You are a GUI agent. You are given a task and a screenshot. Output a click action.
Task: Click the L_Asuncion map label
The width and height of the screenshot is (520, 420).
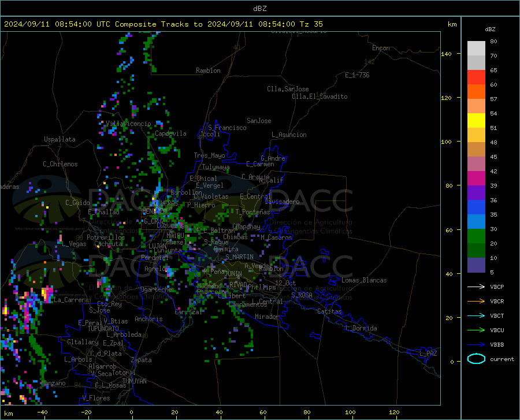pos(289,135)
